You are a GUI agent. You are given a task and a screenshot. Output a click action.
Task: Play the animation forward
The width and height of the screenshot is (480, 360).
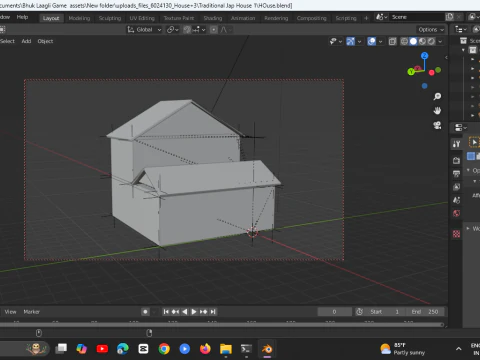coord(194,312)
